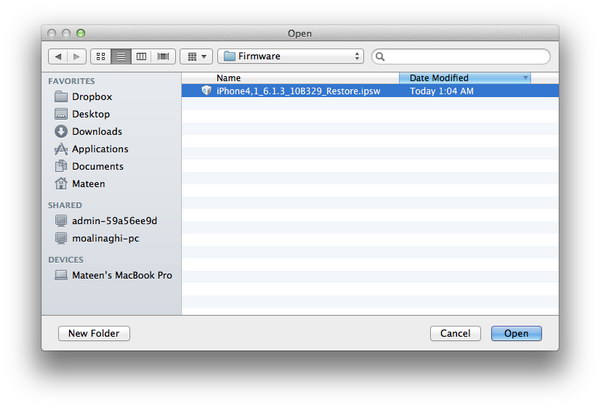Click the Firmware folder icon in path popup
Screen dimensions: 600x408
[x=229, y=56]
